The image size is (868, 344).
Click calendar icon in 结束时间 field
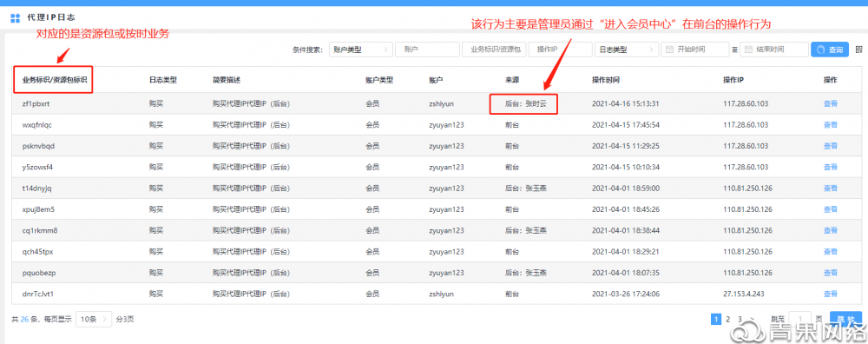tap(748, 50)
